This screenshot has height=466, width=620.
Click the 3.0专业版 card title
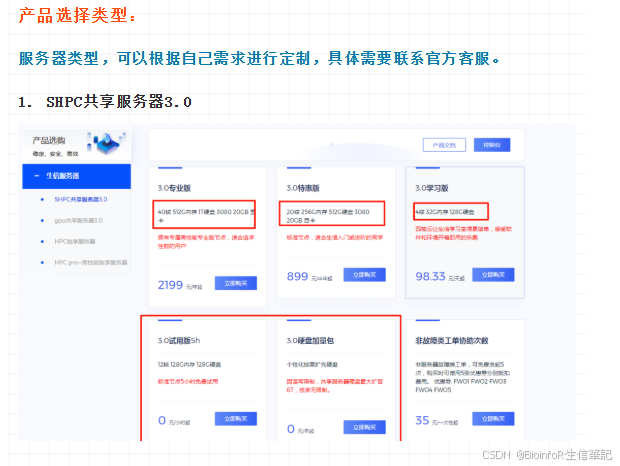[x=174, y=188]
